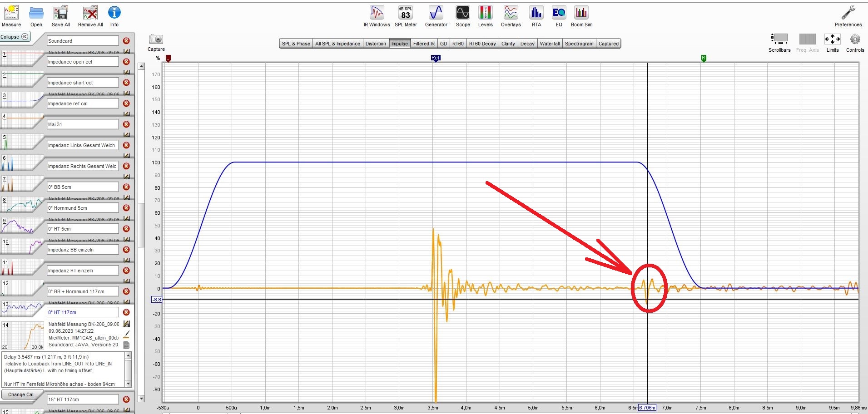This screenshot has height=414, width=868.
Task: Open measurement notes page icon
Action: 127,345
